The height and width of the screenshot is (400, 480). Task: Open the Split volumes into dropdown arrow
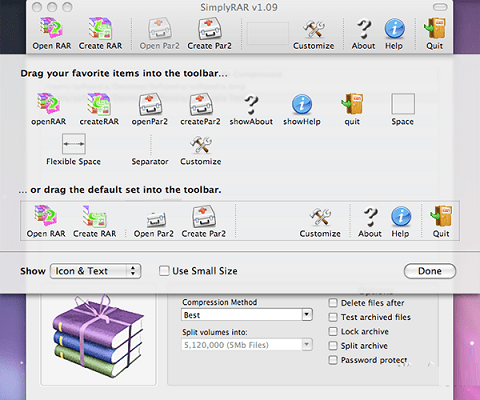click(x=307, y=345)
